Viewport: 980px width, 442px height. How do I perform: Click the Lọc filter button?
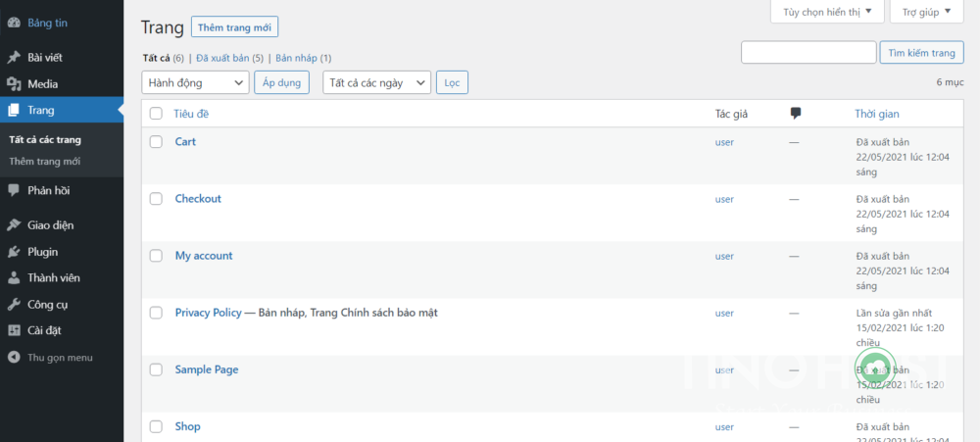pos(452,82)
